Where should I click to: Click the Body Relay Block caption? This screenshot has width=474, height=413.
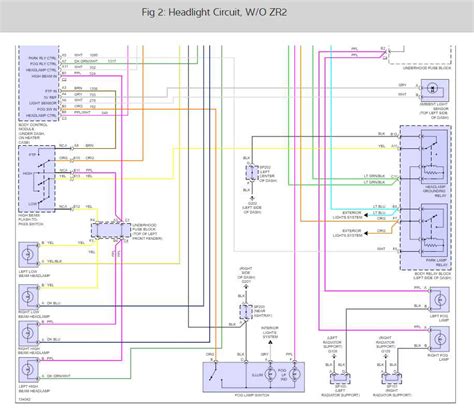[x=432, y=276]
